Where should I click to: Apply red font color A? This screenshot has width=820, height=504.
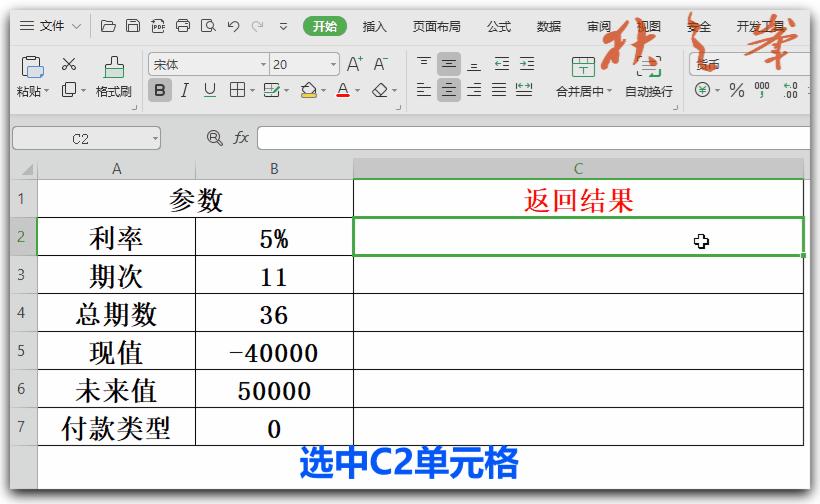click(x=343, y=90)
